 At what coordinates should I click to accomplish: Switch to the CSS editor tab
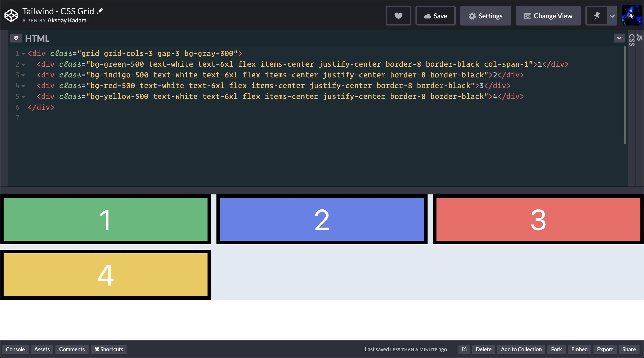pos(631,40)
